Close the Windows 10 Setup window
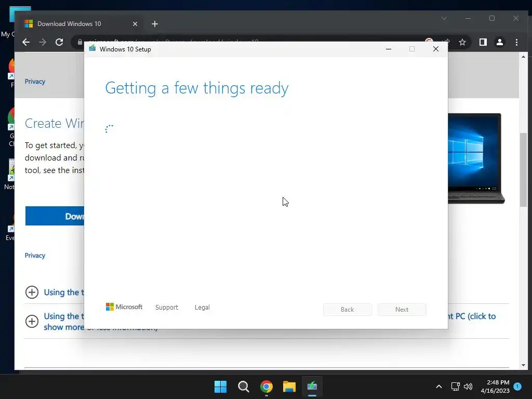Screen dimensions: 532x399 436,49
